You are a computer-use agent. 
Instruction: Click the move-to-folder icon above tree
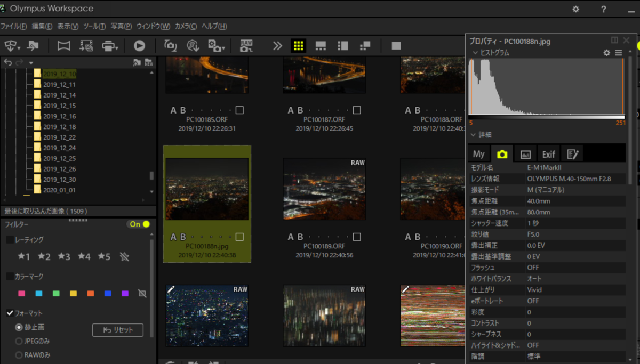[137, 62]
